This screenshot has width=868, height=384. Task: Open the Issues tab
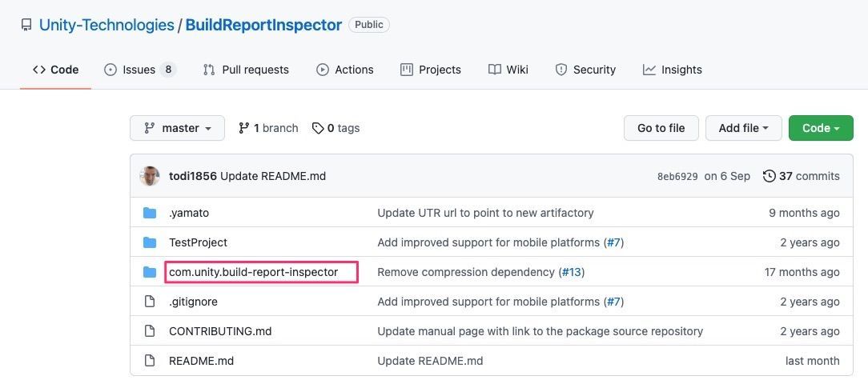[x=140, y=70]
